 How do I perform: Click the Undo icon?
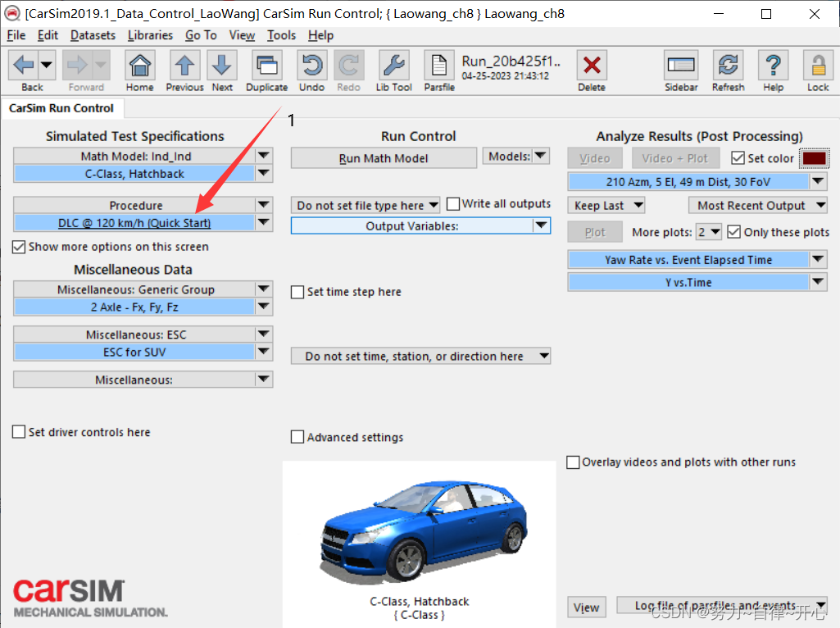pyautogui.click(x=311, y=66)
